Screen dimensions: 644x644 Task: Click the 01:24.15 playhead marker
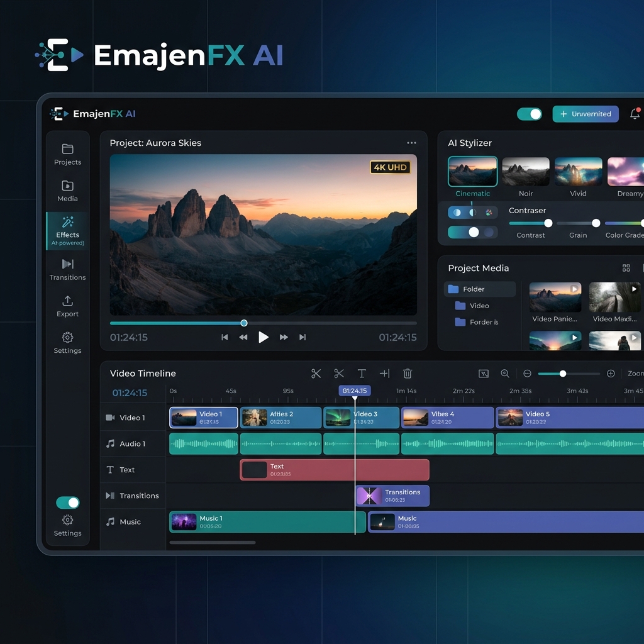(x=355, y=391)
